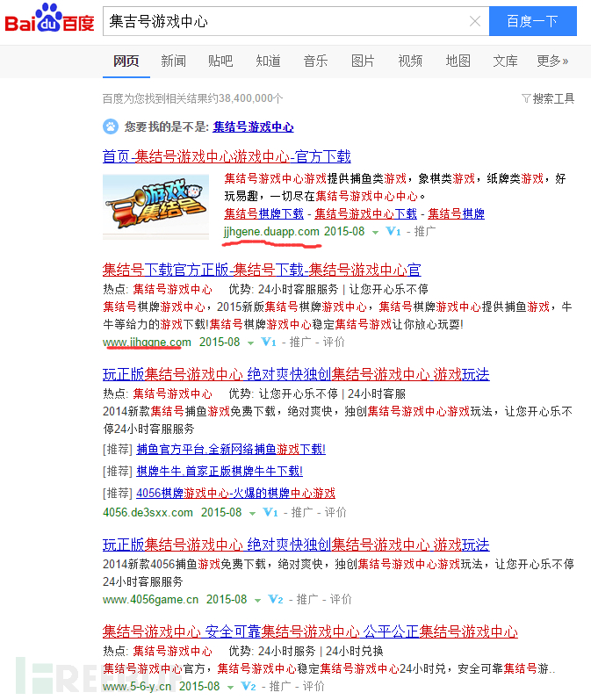Click 评价 next to 4056.de3sxx.com

coord(335,513)
